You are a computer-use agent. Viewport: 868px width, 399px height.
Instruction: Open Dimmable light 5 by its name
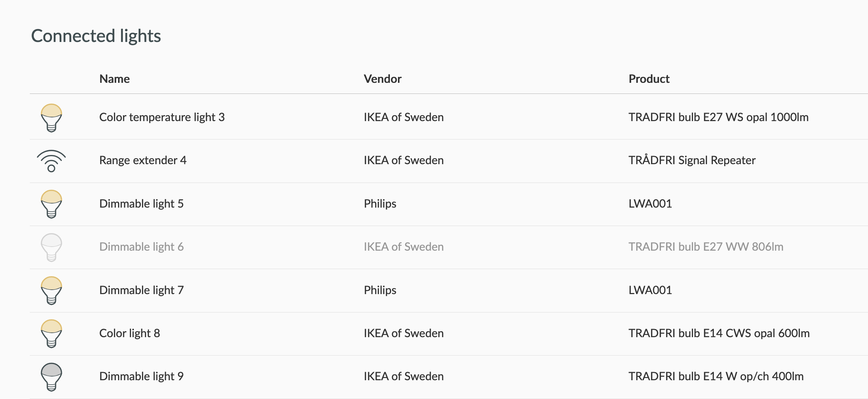[x=141, y=204]
